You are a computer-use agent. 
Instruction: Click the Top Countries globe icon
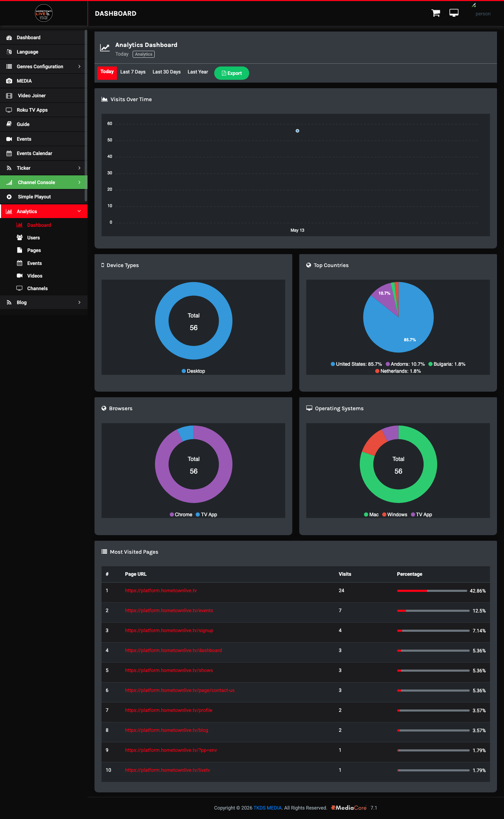(x=309, y=265)
